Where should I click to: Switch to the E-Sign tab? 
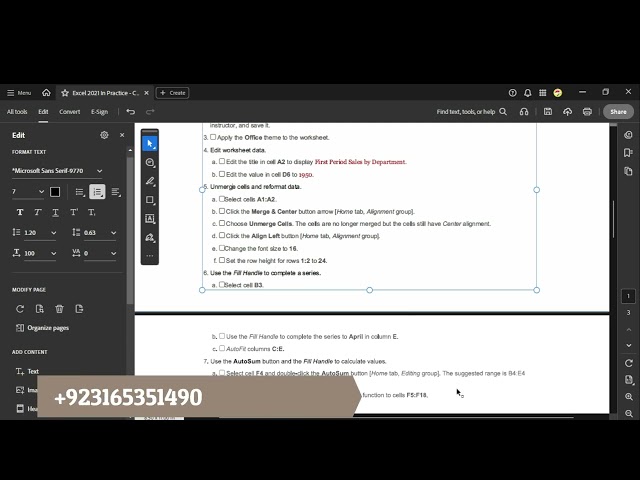pos(99,112)
